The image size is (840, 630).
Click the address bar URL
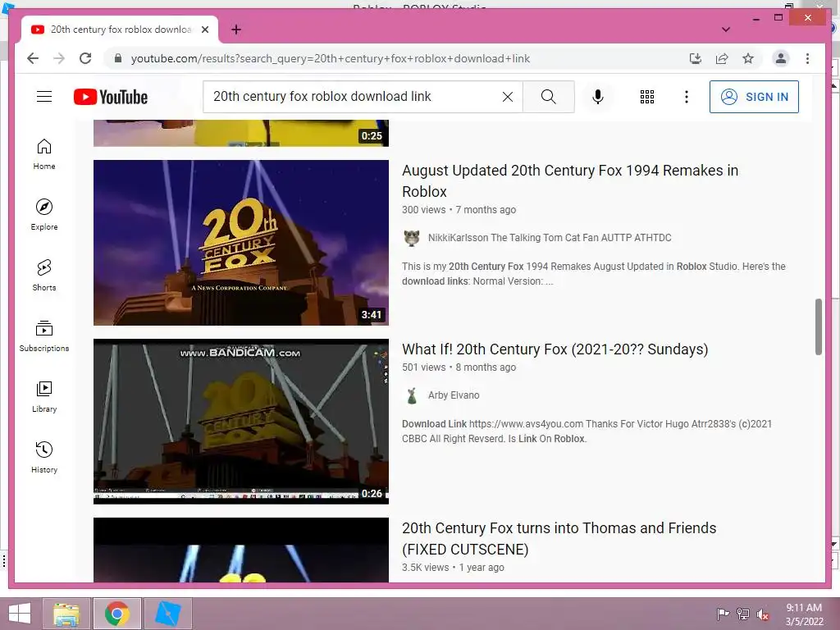click(330, 58)
